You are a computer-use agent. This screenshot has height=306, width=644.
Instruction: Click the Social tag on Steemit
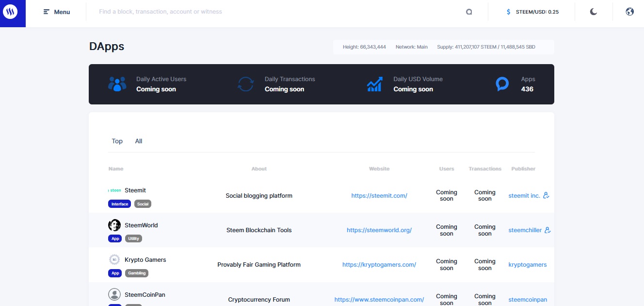point(143,204)
